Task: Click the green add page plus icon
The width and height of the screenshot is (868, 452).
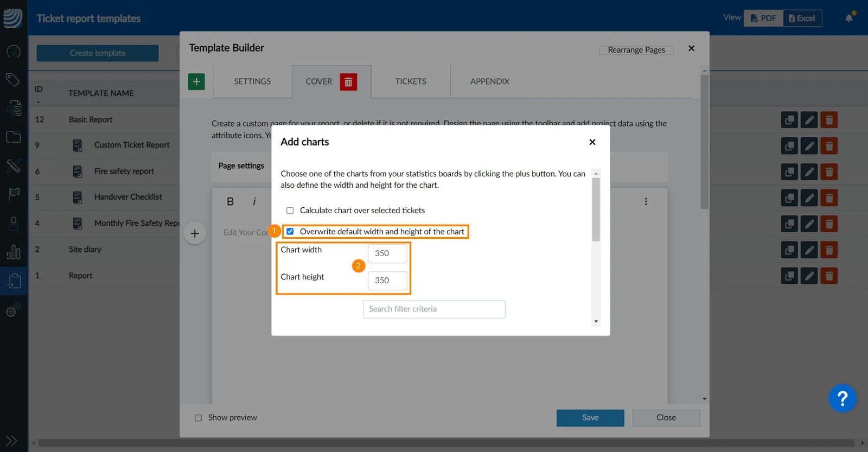Action: 196,81
